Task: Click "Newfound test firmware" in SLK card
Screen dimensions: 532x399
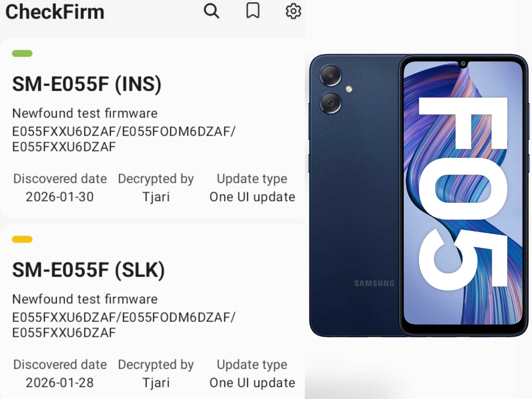Action: coord(85,299)
